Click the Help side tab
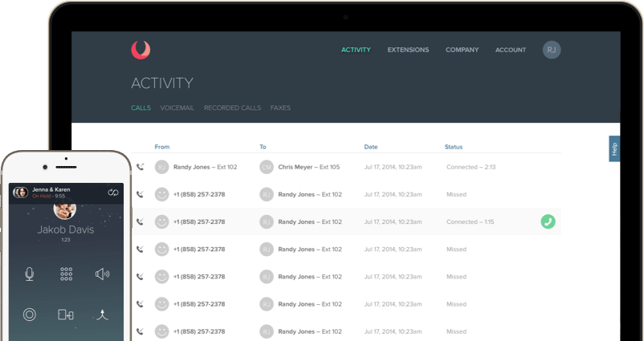This screenshot has width=644, height=341. 614,148
